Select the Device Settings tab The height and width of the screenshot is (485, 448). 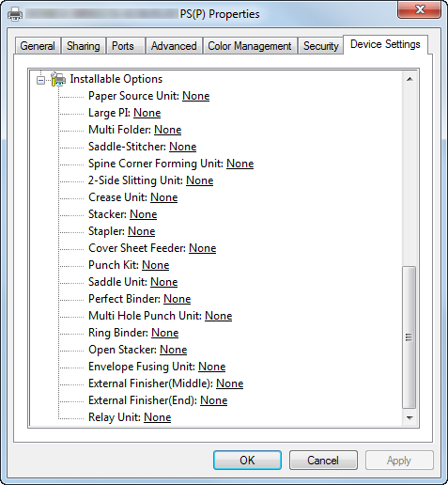tap(385, 44)
